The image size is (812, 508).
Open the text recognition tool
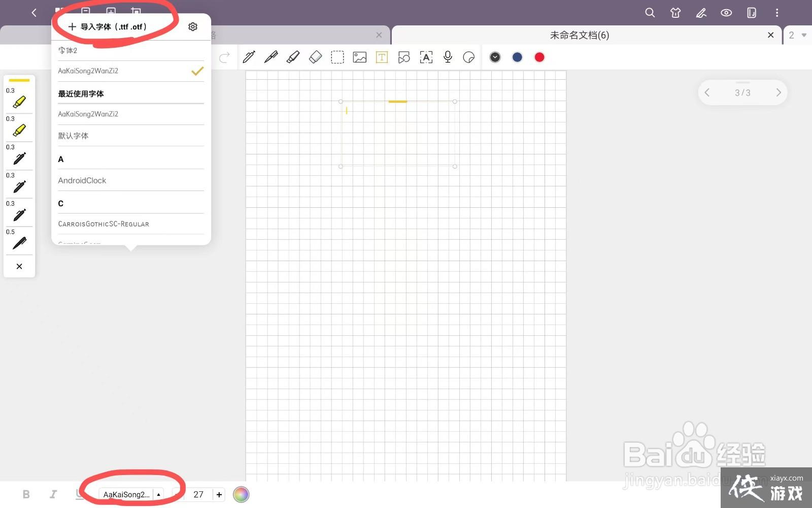(x=426, y=57)
